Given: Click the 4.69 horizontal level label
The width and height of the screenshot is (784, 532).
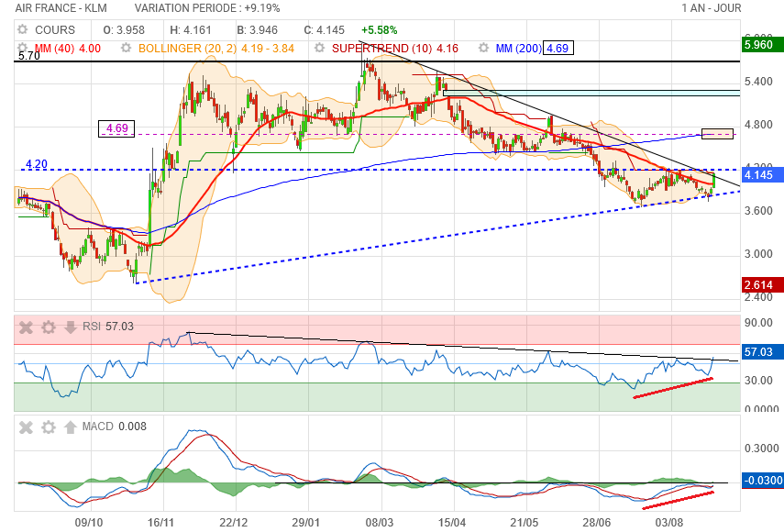Looking at the screenshot, I should 116,128.
